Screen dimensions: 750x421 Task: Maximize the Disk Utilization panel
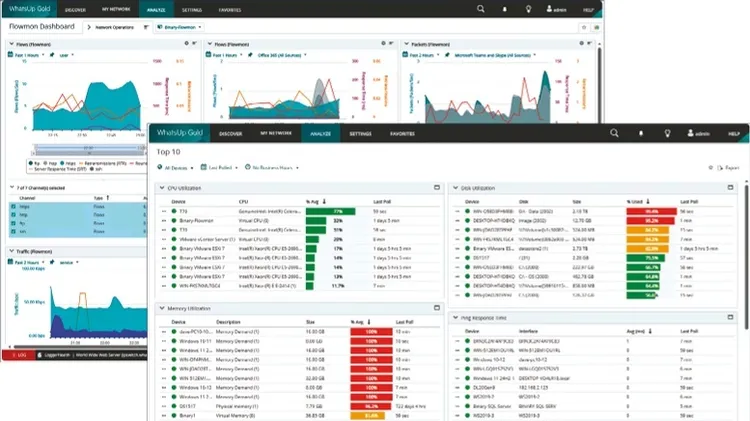[730, 188]
